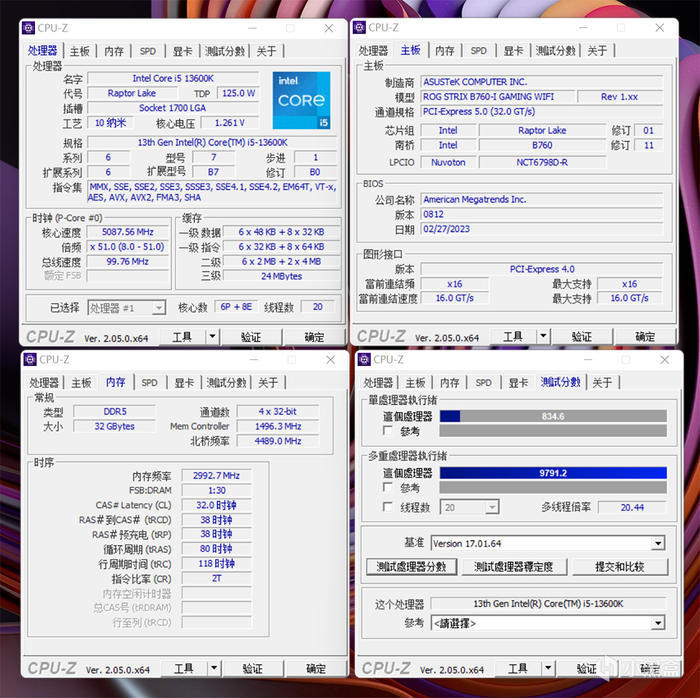700x698 pixels.
Task: Click the TDP value 125.0 W
Action: coord(238,93)
